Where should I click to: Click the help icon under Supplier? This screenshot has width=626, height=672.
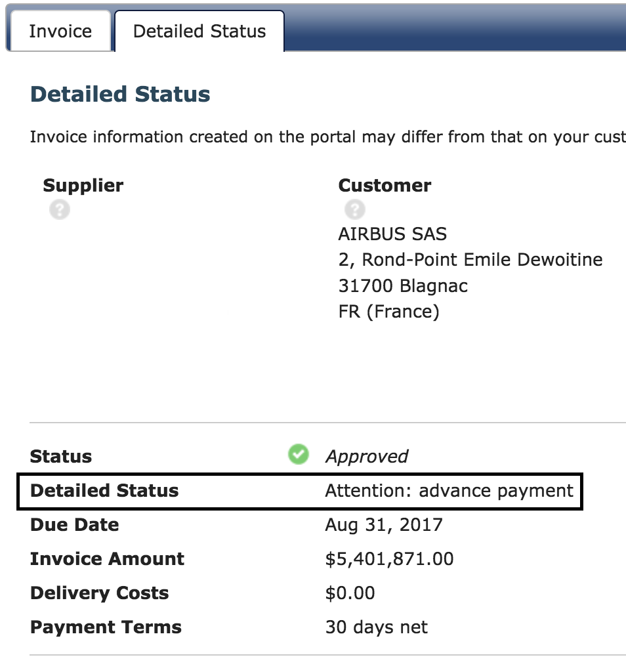click(x=59, y=210)
